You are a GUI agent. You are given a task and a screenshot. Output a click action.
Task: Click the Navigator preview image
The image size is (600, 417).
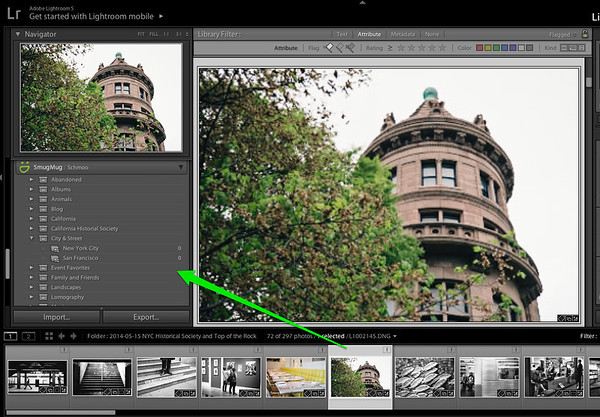click(x=101, y=97)
